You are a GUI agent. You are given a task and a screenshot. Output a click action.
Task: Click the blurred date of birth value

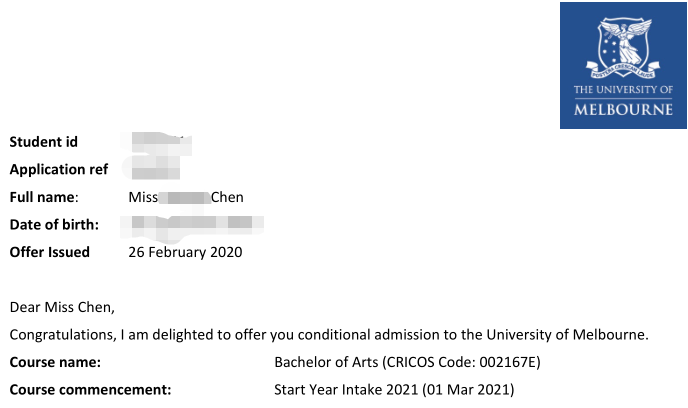196,224
